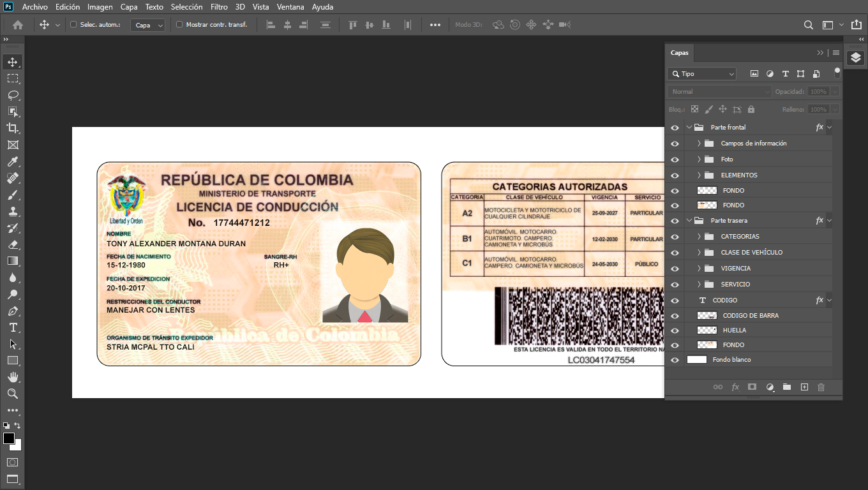Select the Zoom tool
The height and width of the screenshot is (490, 868).
(13, 394)
